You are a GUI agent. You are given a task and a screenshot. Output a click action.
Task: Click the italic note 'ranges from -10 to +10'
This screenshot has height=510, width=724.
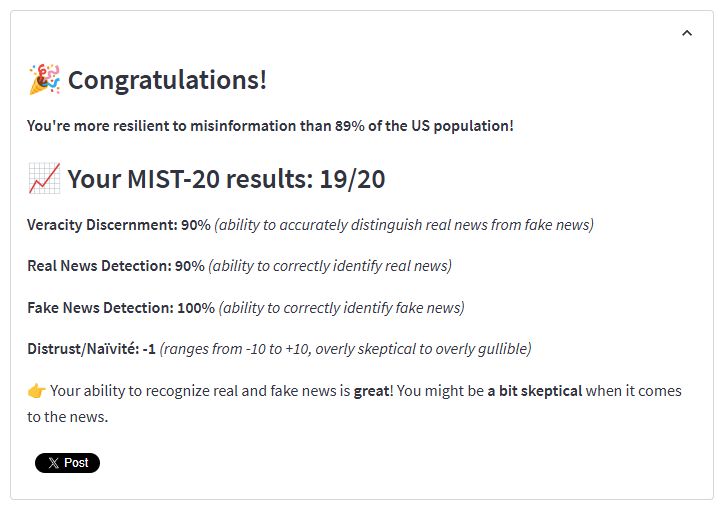pyautogui.click(x=345, y=349)
